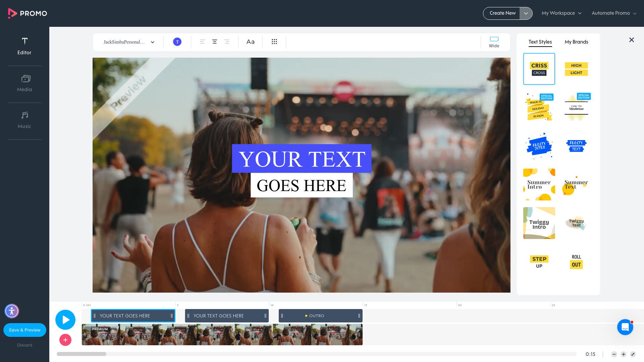This screenshot has width=644, height=362.
Task: Open the text color picker
Action: tap(177, 42)
